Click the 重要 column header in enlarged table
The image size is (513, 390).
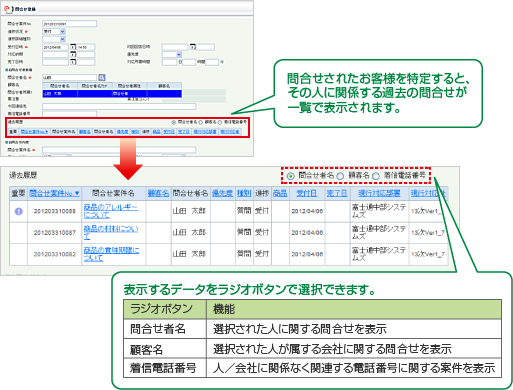coord(18,193)
